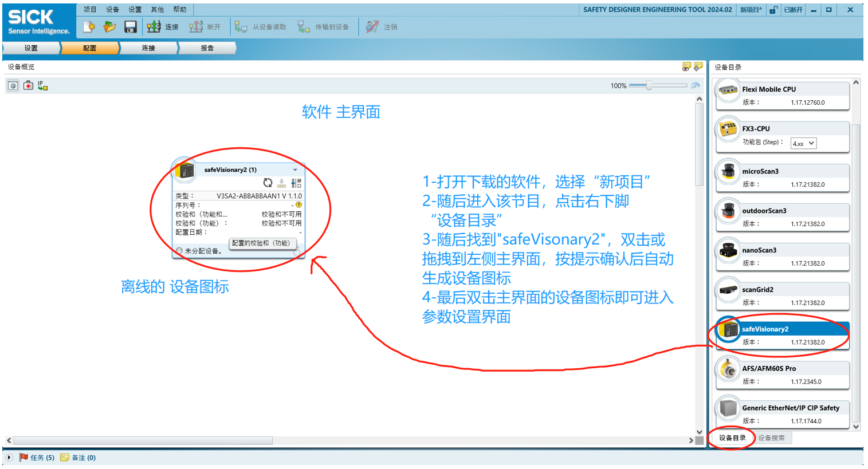Click the add note icon
Screen dimensions: 868x469
pyautogui.click(x=698, y=67)
